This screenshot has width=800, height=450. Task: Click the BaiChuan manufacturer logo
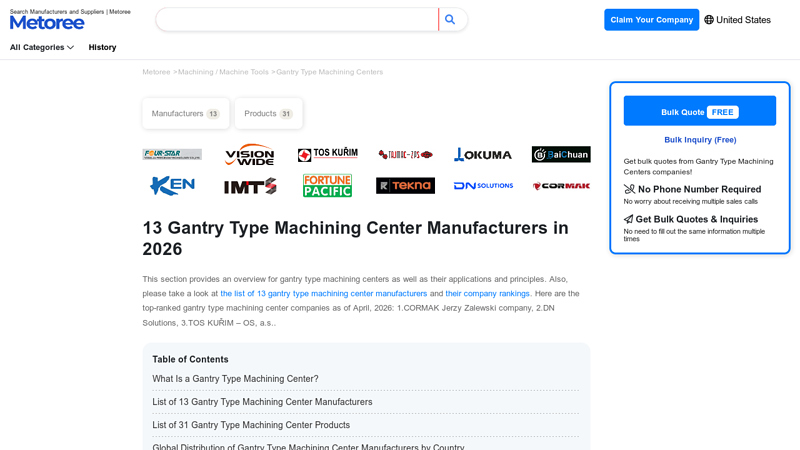point(561,155)
